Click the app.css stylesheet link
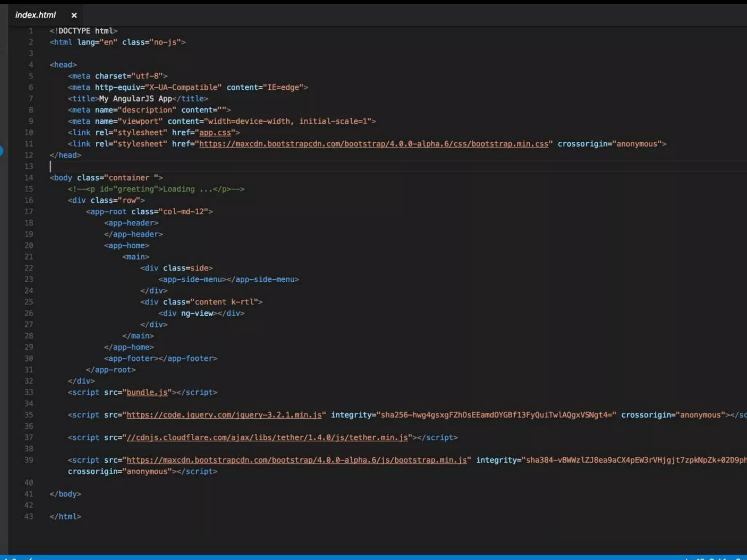747x560 pixels. point(215,133)
